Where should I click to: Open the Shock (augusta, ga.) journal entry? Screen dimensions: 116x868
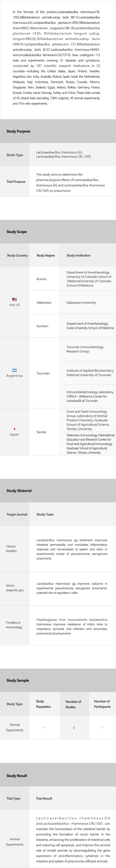tap(15, 588)
